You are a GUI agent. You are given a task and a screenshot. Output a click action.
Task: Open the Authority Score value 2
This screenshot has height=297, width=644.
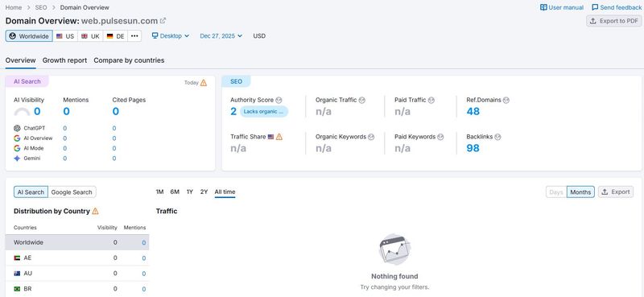(233, 111)
